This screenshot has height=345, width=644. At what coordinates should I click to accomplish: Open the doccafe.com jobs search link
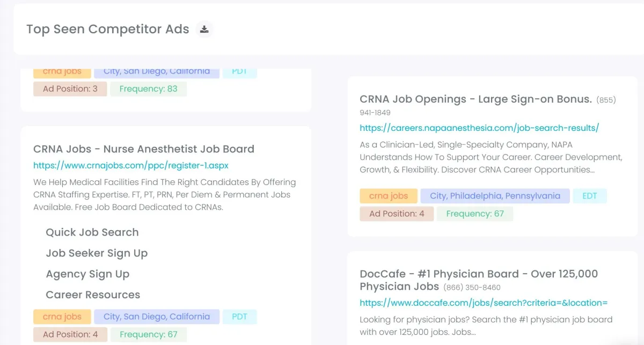click(x=483, y=303)
